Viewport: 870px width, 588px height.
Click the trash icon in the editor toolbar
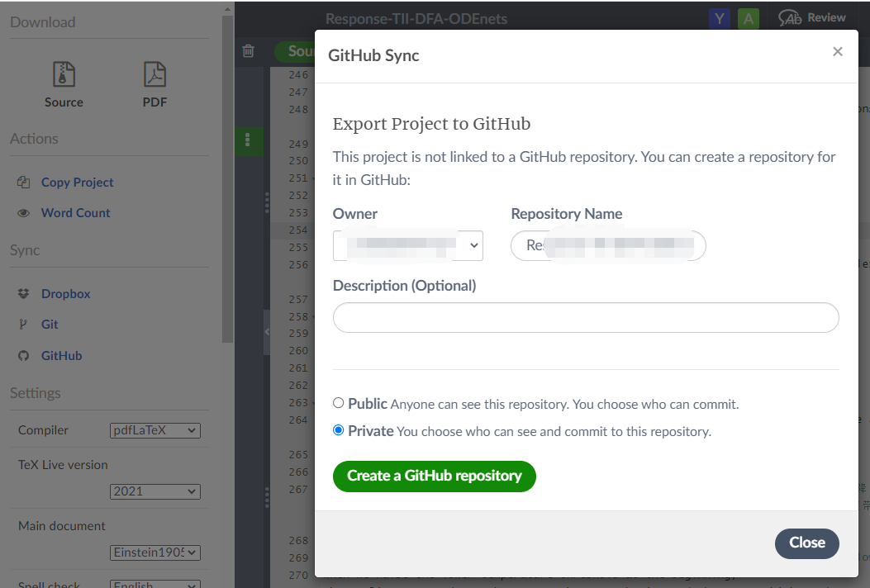pos(247,50)
